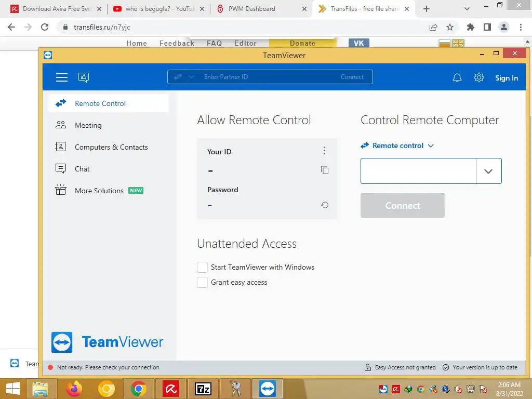The image size is (532, 399).
Task: Click the TeamViewer taskbar button
Action: [x=268, y=389]
